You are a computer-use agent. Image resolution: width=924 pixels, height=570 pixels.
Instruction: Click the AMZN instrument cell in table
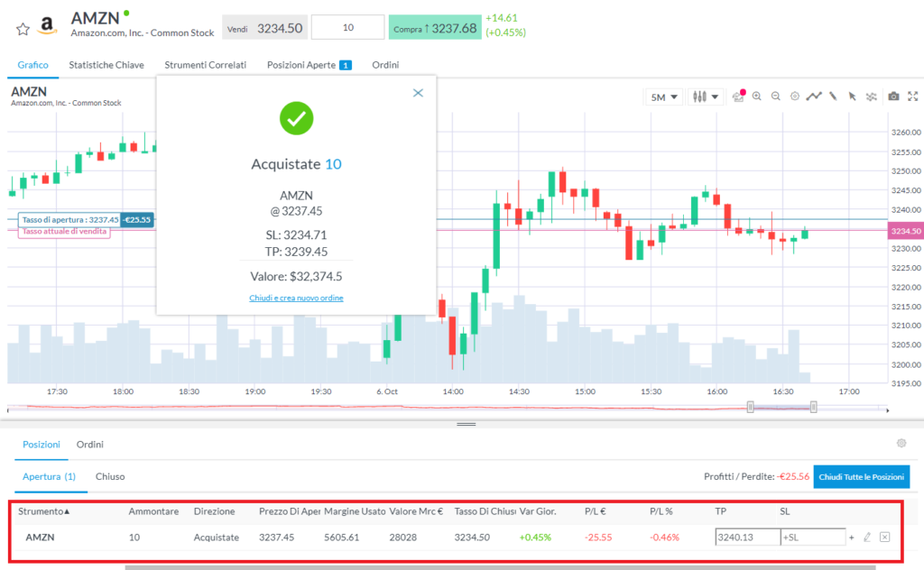point(40,537)
